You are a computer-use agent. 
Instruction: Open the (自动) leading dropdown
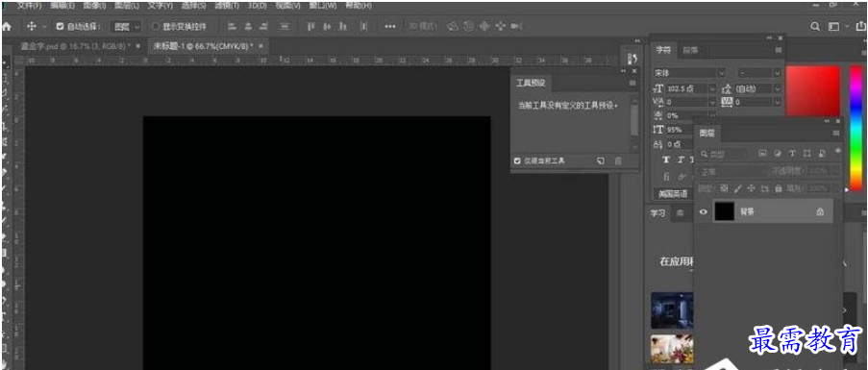pos(778,88)
